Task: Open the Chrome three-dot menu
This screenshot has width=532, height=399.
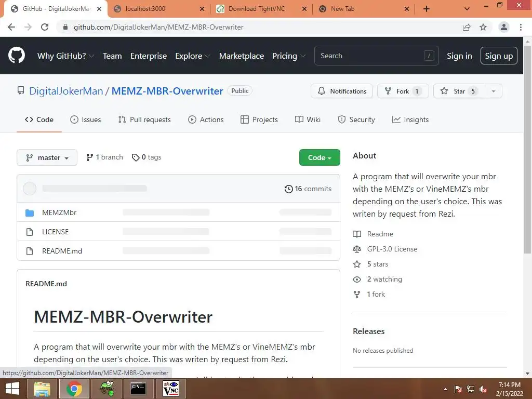Action: (x=521, y=27)
